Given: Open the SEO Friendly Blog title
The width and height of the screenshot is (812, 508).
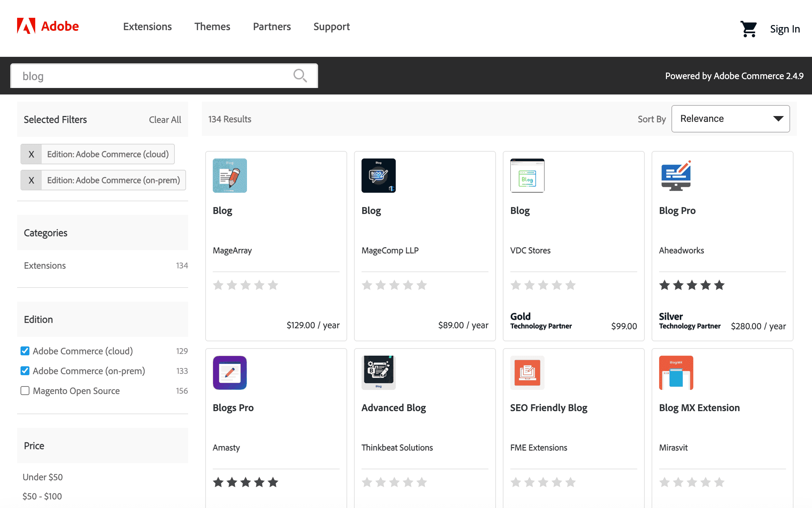Looking at the screenshot, I should click(x=549, y=408).
